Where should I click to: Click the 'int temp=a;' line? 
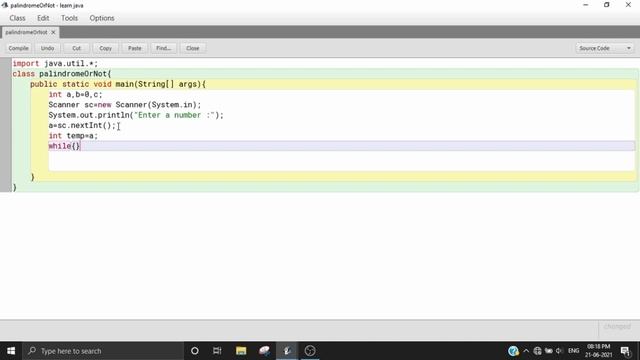click(x=73, y=136)
